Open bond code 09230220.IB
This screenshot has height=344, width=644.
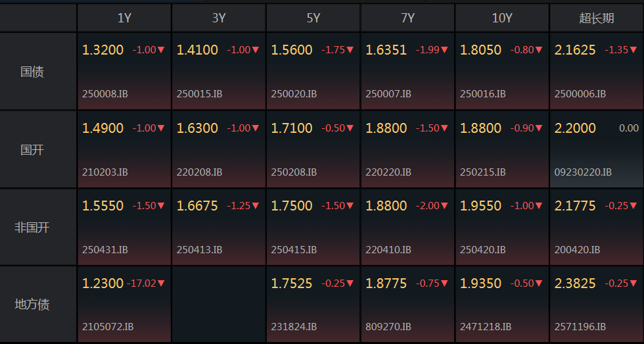coord(583,172)
